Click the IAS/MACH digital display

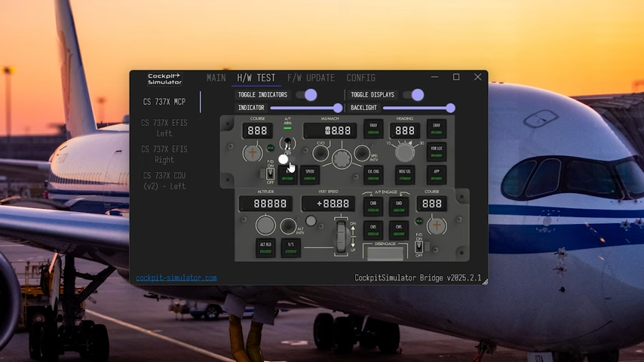click(x=330, y=130)
